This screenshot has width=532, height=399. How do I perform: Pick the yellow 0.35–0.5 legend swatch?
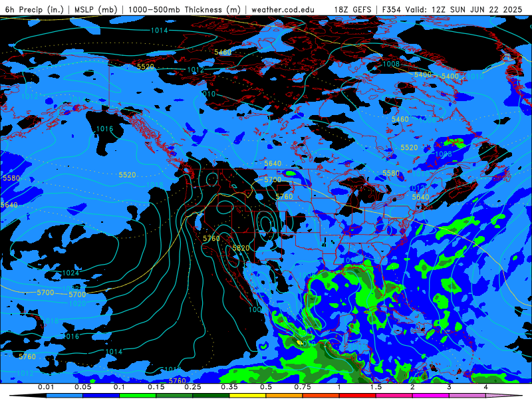[247, 396]
